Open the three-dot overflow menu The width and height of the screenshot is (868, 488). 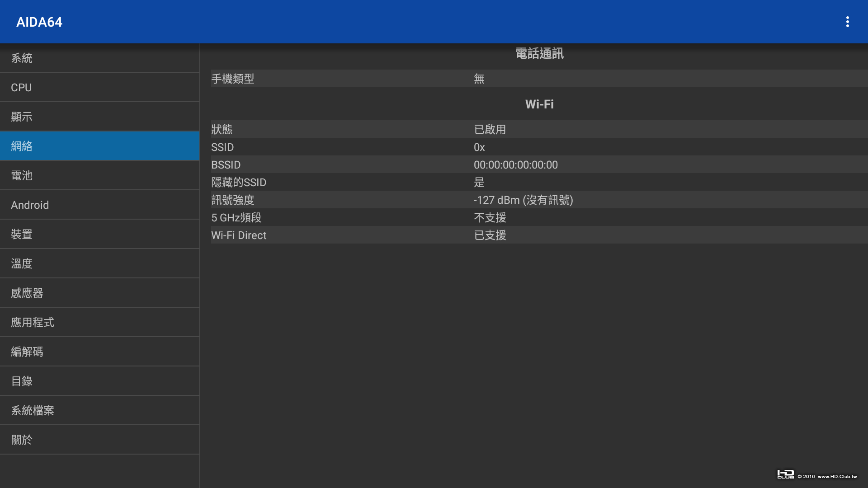[x=847, y=22]
